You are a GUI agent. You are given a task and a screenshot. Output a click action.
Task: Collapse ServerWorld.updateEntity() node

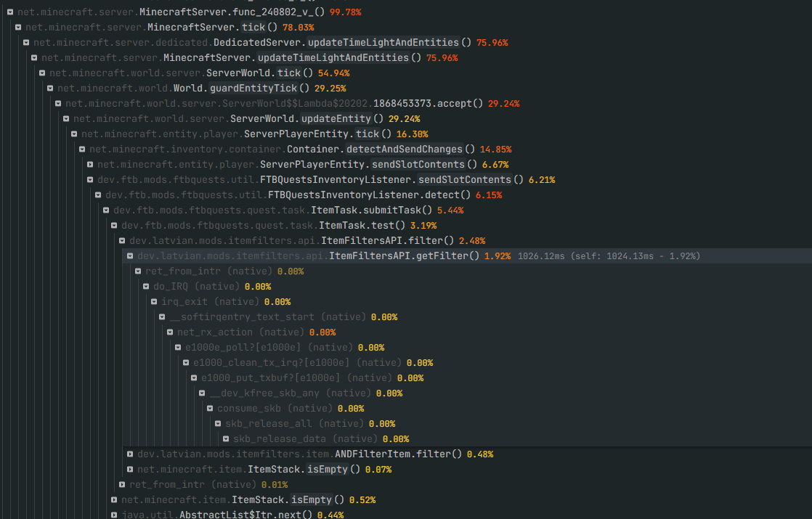click(66, 118)
